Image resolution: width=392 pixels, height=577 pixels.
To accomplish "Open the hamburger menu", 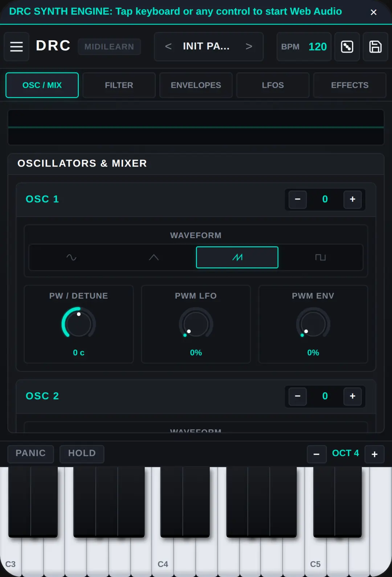I will point(16,46).
